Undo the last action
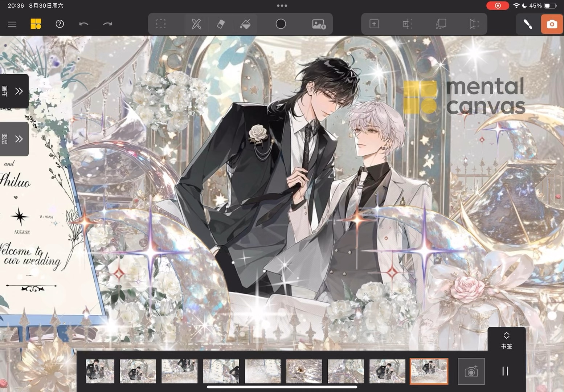Viewport: 564px width, 392px height. (x=83, y=24)
